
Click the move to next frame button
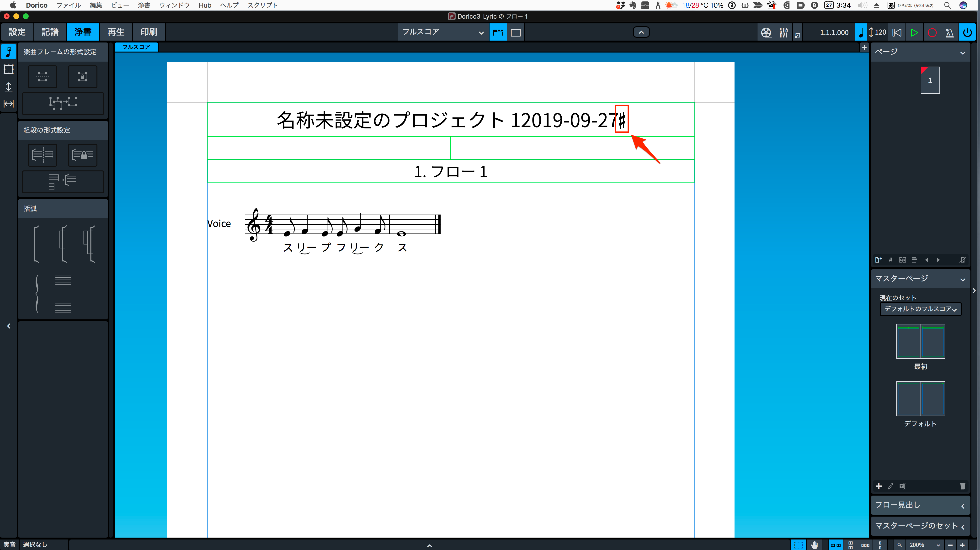[x=63, y=103]
